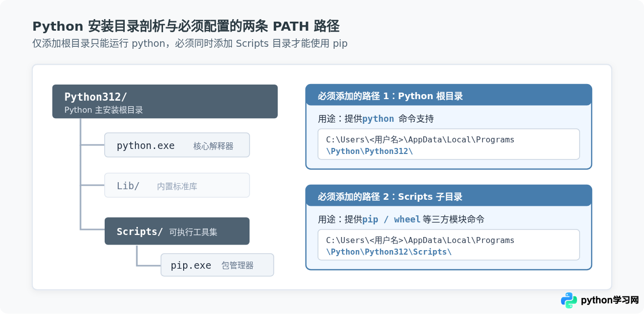Click the path 2 Scripts subdirectory header
The height and width of the screenshot is (314, 644).
click(449, 196)
